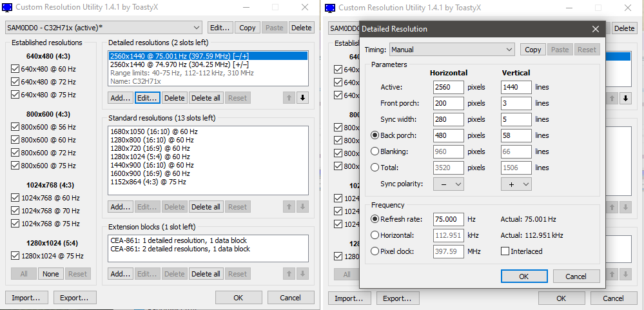Click Copy button in Detailed Resolution dialog

[533, 50]
